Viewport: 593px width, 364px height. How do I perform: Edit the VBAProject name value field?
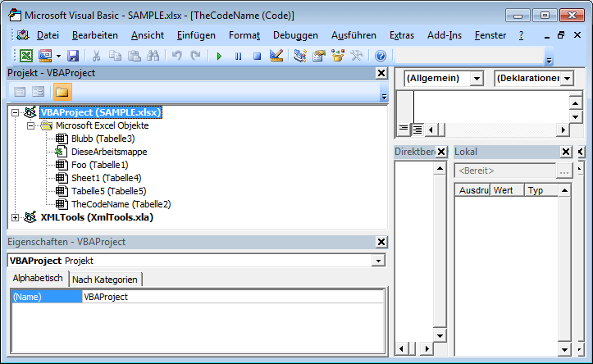pyautogui.click(x=233, y=297)
